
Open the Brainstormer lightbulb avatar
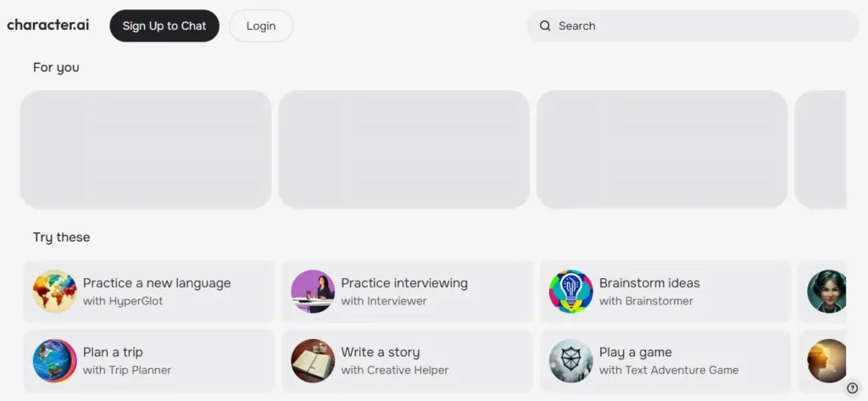click(570, 292)
